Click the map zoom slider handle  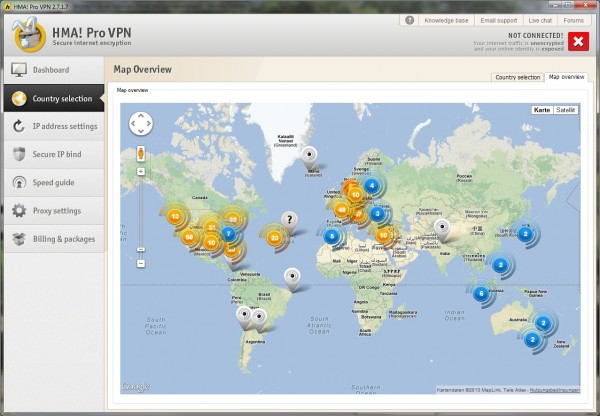point(141,250)
